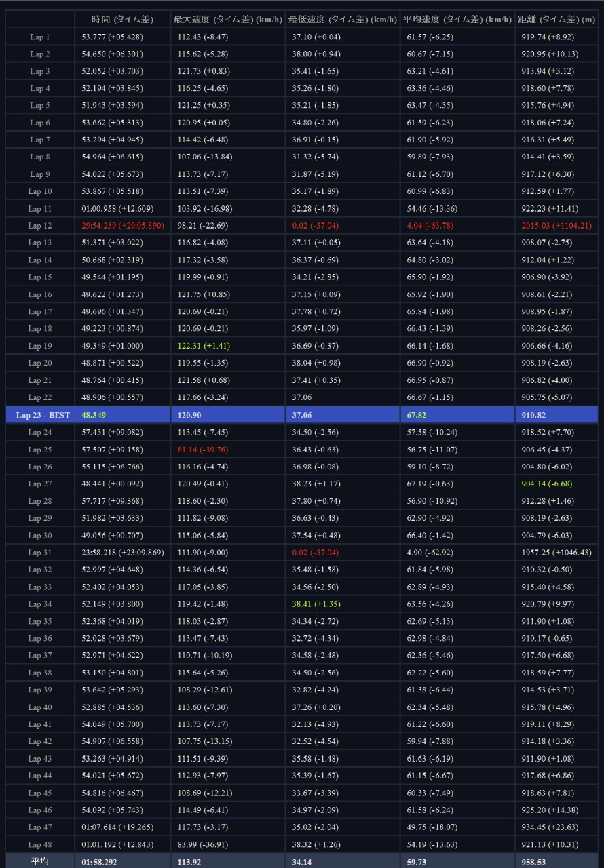Click Lap 46 distance 925.20 (+14.38)

550,810
